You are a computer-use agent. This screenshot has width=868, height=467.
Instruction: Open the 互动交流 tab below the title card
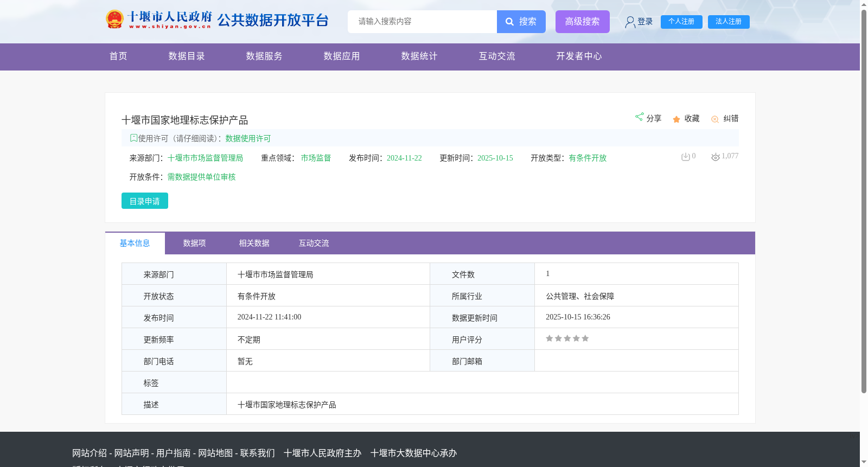(314, 244)
